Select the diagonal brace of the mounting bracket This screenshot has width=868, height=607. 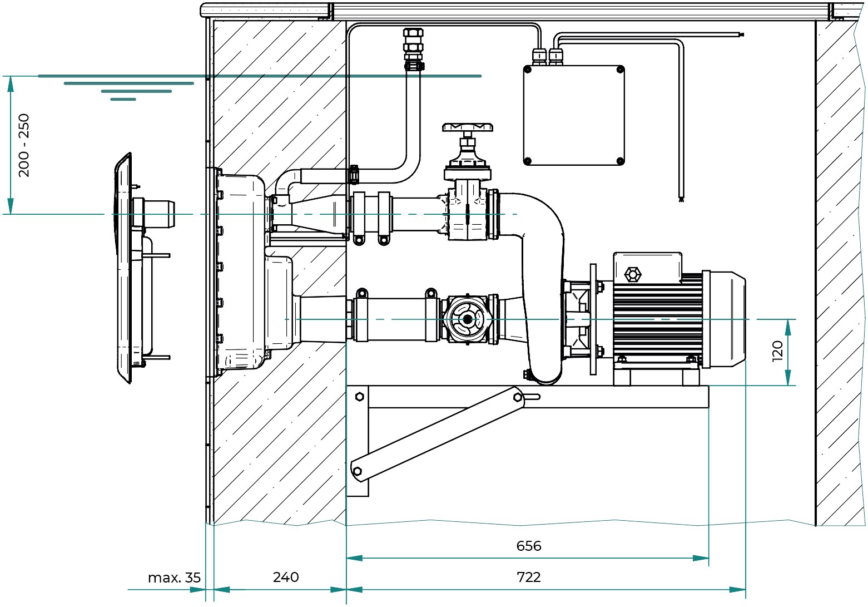437,435
